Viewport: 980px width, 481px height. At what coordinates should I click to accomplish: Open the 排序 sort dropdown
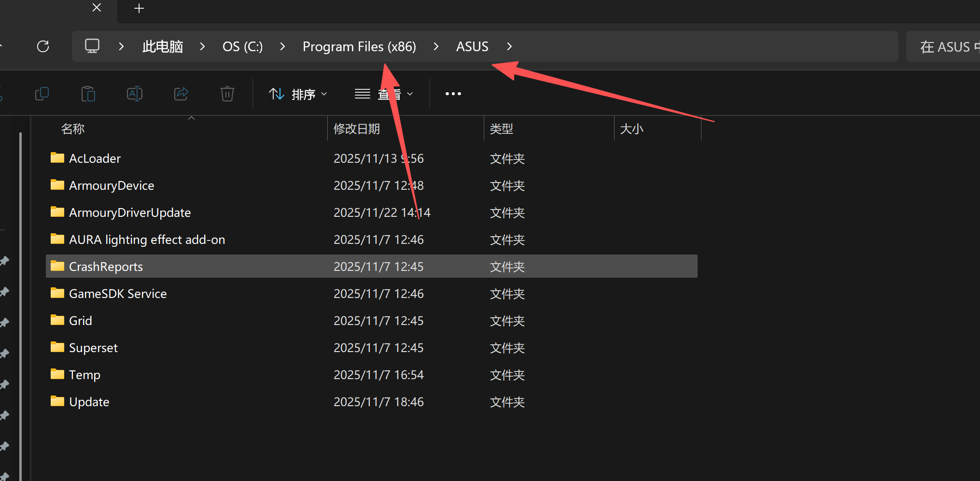tap(298, 94)
